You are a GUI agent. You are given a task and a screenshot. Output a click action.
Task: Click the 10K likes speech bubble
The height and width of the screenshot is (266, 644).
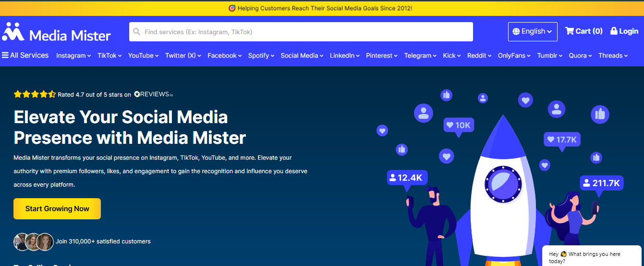(459, 125)
